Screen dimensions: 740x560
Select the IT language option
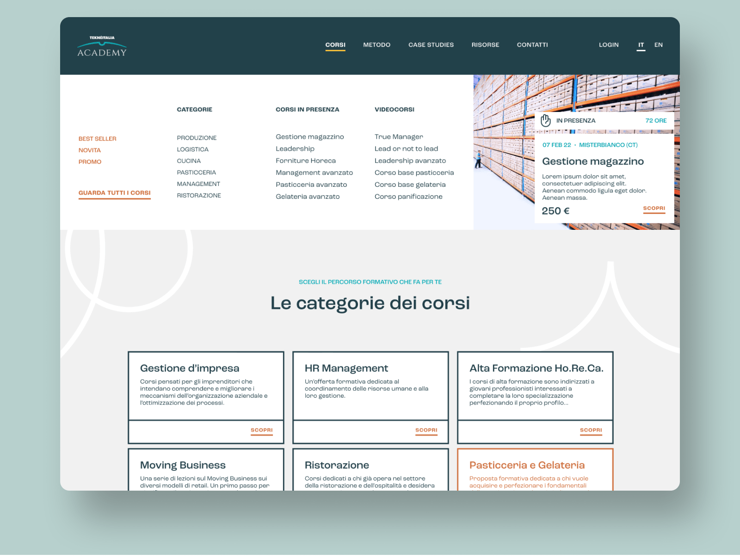click(x=641, y=45)
